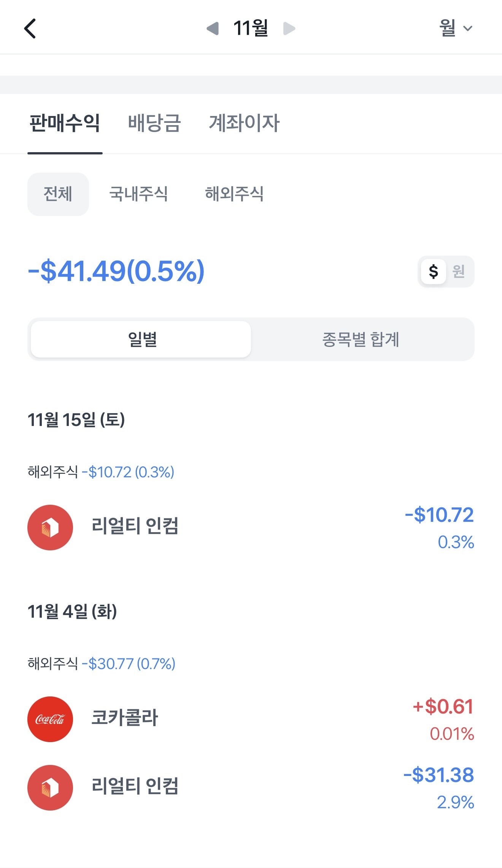502x868 pixels.
Task: Select the 전체 filter chip
Action: click(58, 194)
